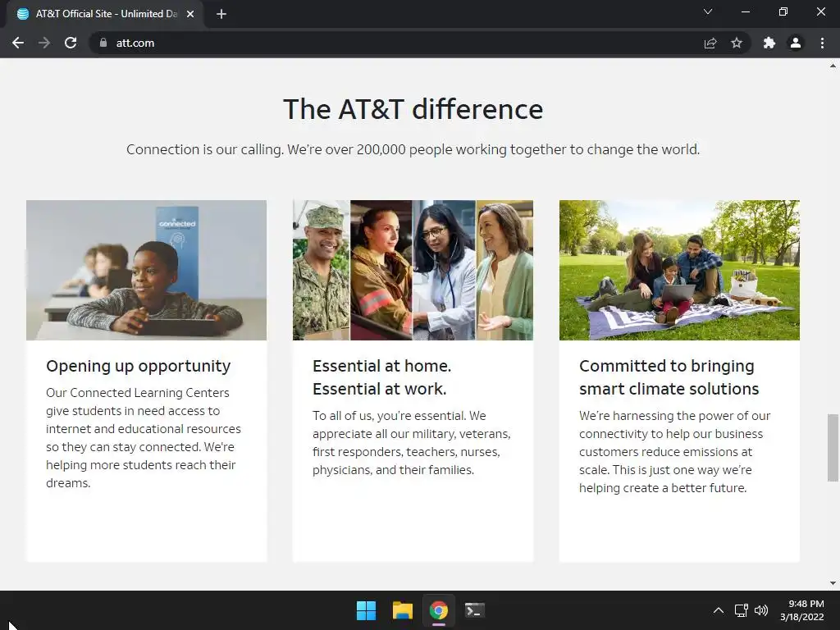Viewport: 840px width, 630px height.
Task: Open the Chrome three-dot menu
Action: (822, 43)
